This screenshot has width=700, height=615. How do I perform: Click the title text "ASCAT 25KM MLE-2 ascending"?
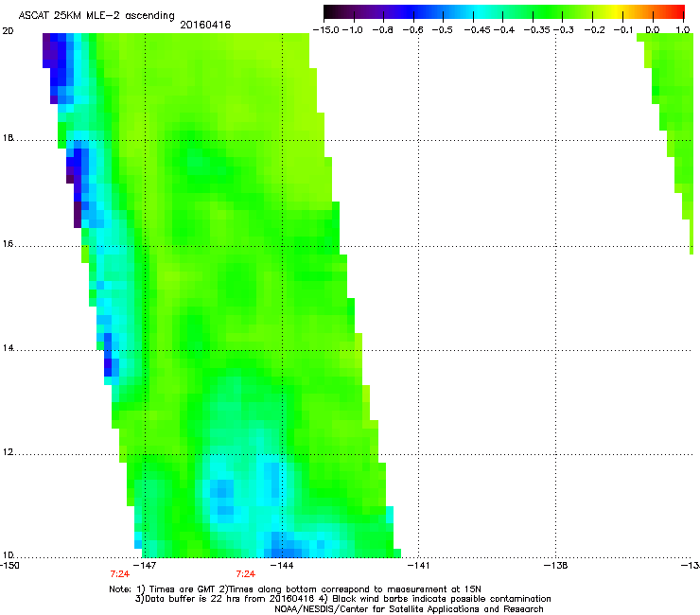pos(96,16)
